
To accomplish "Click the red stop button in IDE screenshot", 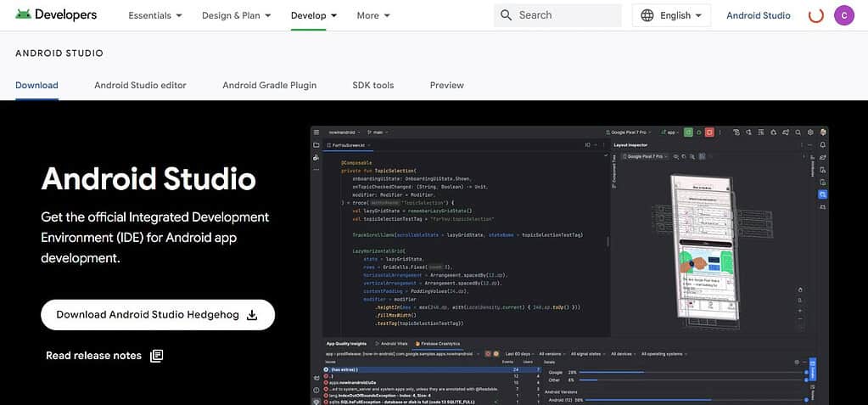I will click(709, 132).
